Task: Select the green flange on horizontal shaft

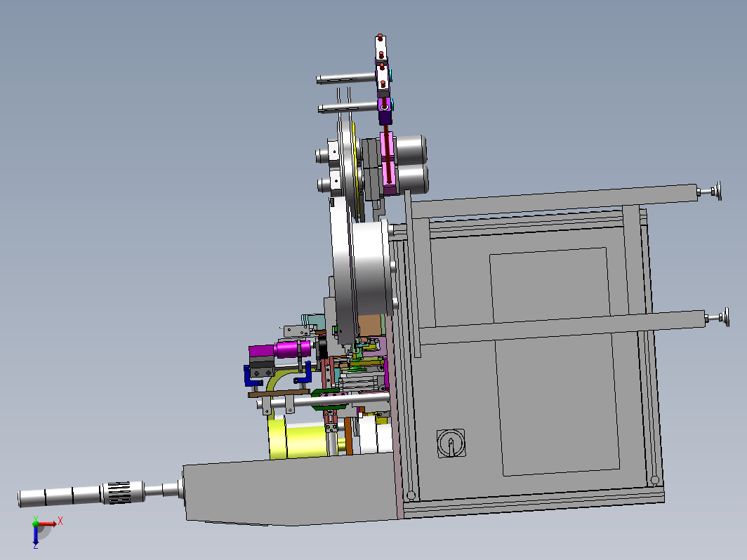Action: point(329,399)
